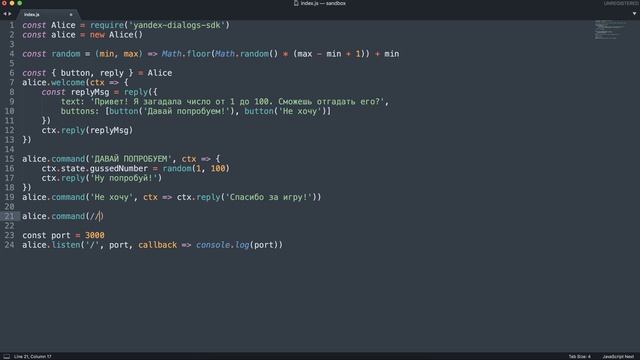
Task: Click 'replyMsg' declaration on line 8
Action: pos(90,92)
